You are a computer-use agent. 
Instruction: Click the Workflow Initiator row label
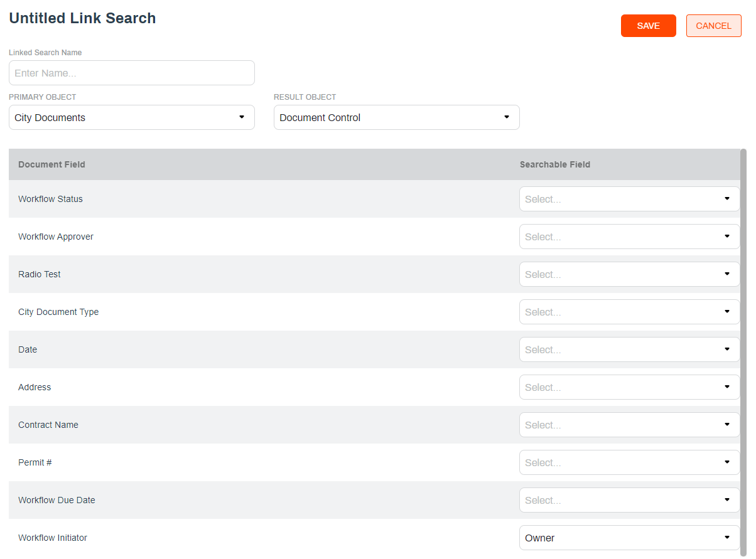pyautogui.click(x=53, y=538)
